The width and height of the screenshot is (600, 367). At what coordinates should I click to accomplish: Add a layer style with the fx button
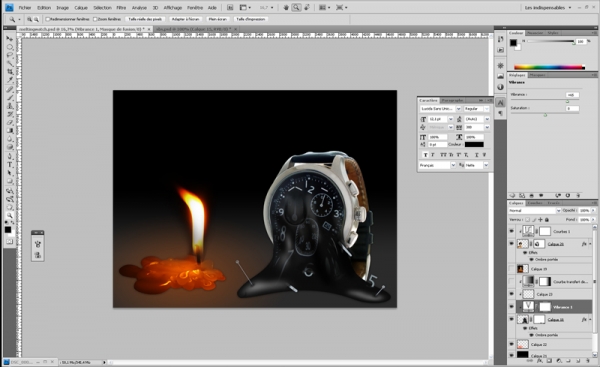pos(540,361)
